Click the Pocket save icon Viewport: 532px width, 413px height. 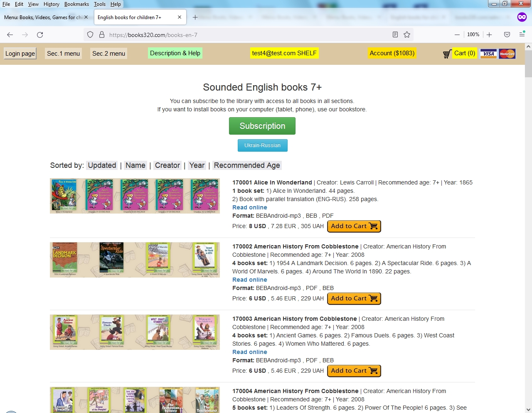[x=507, y=35]
